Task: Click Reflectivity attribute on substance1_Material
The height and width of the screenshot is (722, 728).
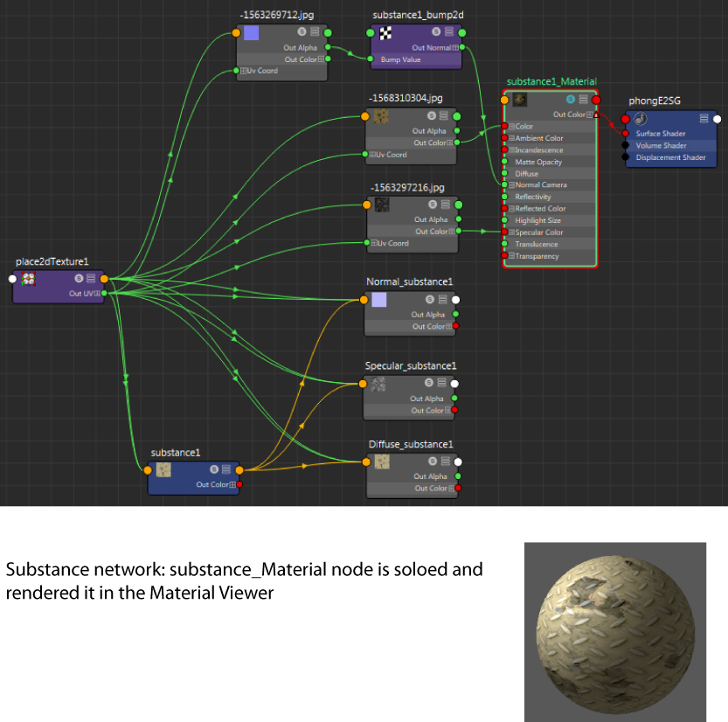Action: [x=533, y=197]
